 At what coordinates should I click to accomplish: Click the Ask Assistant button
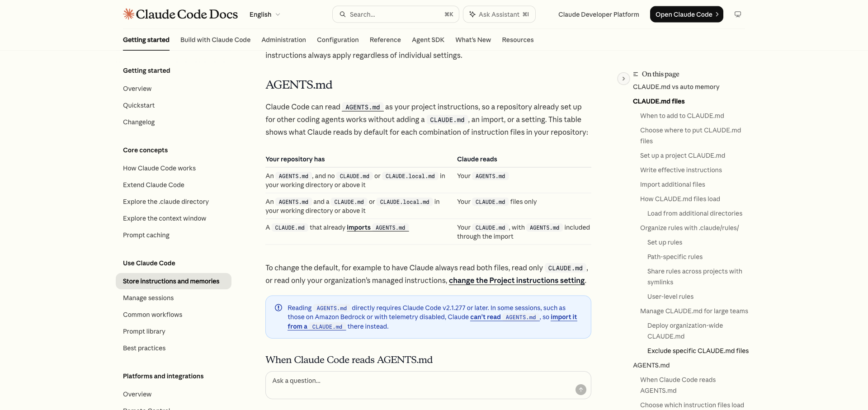pos(499,14)
